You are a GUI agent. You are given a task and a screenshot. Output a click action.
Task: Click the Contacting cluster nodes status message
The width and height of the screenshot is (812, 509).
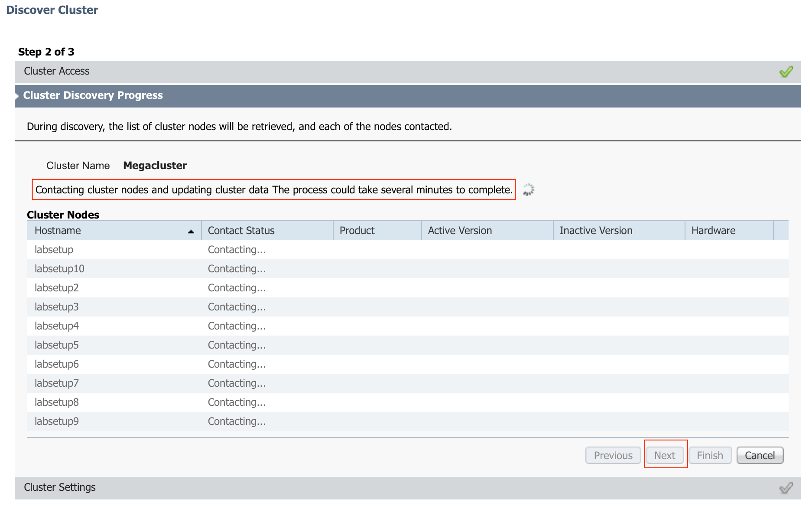coord(274,190)
